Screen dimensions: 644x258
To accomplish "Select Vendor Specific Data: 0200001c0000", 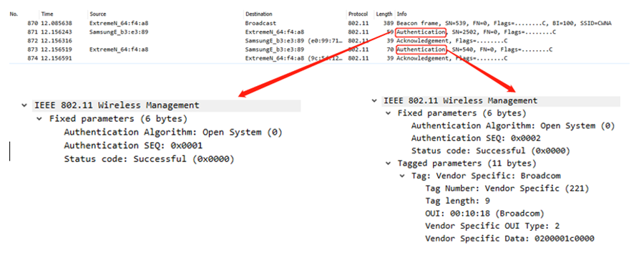I will click(x=509, y=239).
